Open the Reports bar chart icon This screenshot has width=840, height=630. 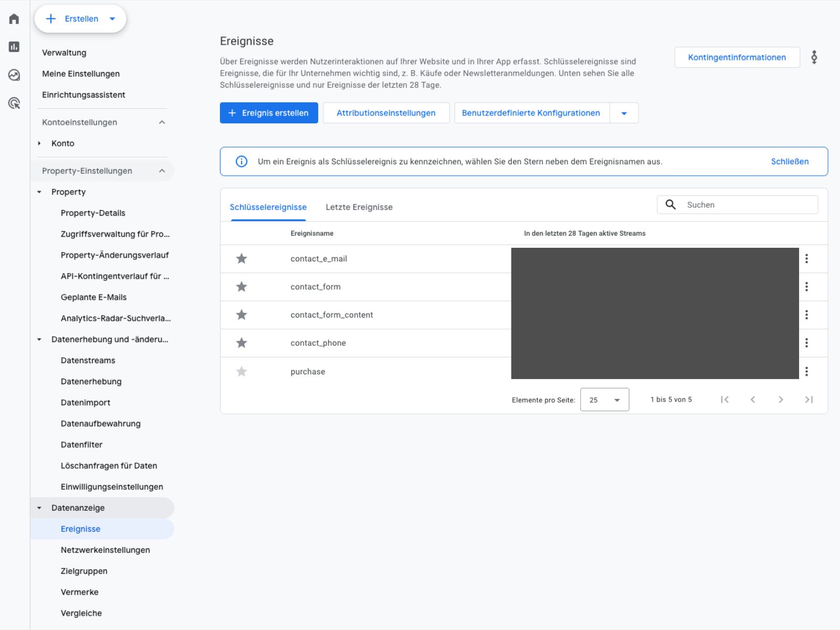(14, 47)
